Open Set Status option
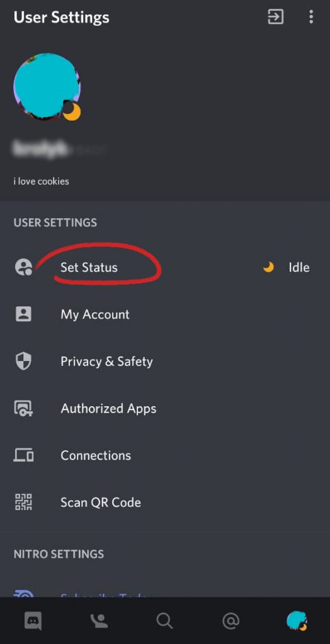The image size is (330, 644). (x=165, y=267)
